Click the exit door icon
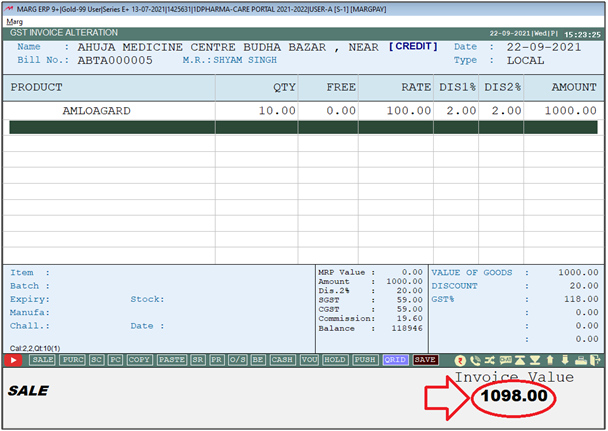The height and width of the screenshot is (431, 608). pos(595,360)
